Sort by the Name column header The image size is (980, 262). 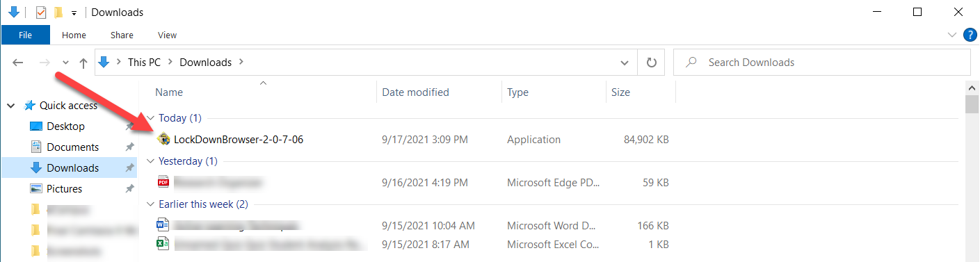click(169, 92)
